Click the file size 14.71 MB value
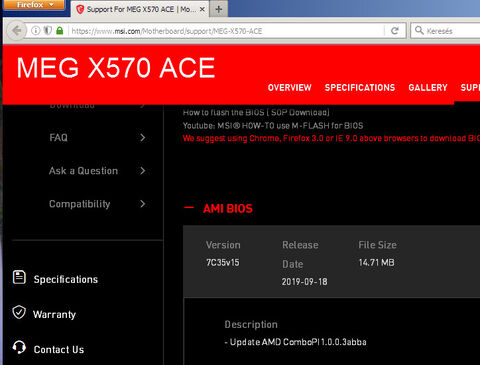The image size is (480, 365). pyautogui.click(x=376, y=263)
